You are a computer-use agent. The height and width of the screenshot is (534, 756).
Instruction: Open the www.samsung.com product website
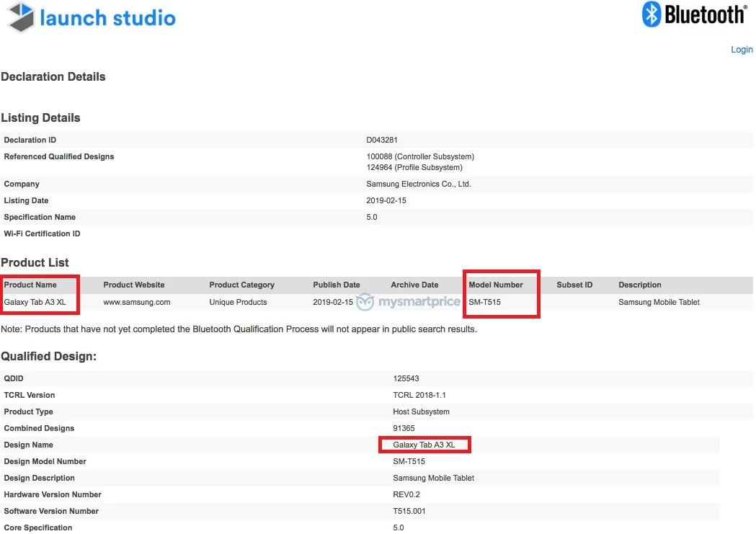pyautogui.click(x=136, y=302)
